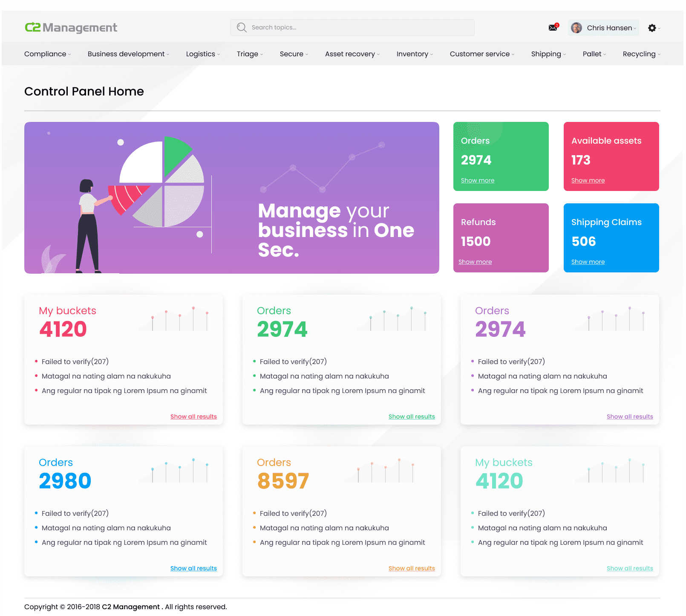686x616 pixels.
Task: Show all results for Orders 2980
Action: 193,568
